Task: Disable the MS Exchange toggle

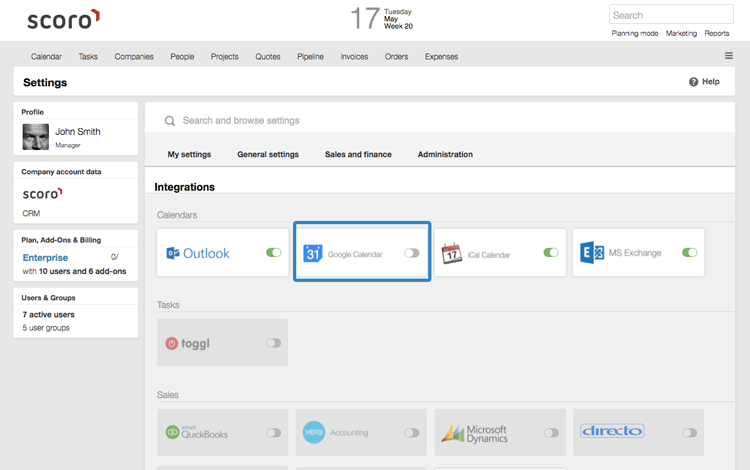Action: tap(690, 252)
